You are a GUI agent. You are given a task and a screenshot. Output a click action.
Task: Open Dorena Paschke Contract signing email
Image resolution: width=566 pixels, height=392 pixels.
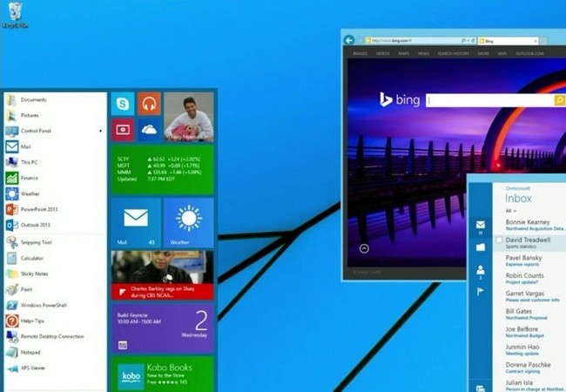(529, 368)
